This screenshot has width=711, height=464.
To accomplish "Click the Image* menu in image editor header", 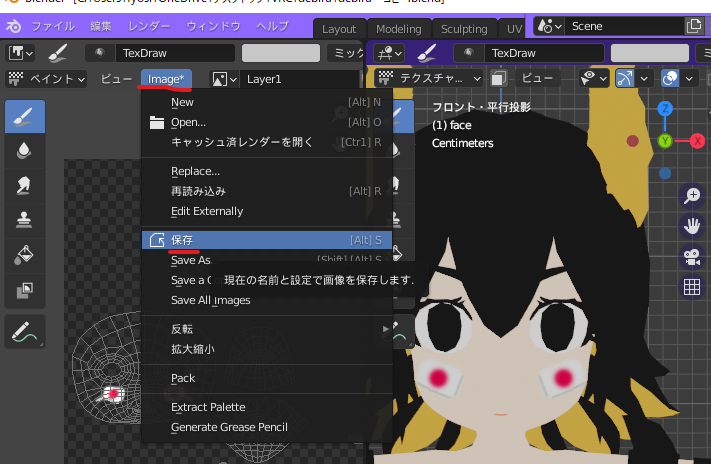I will coord(166,79).
